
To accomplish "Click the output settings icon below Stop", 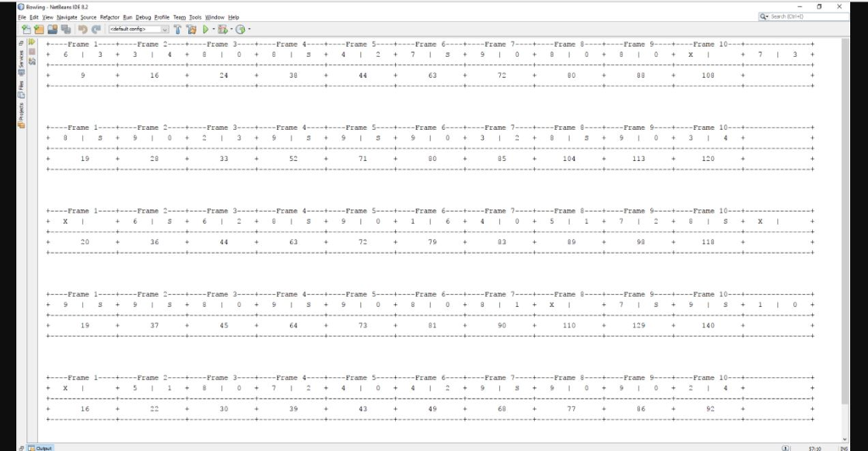I will 32,61.
